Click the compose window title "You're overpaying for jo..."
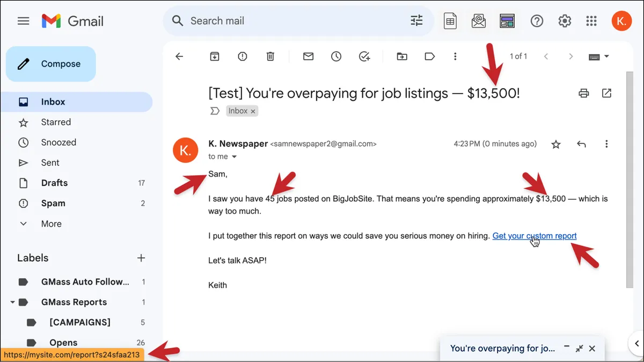 pos(502,348)
